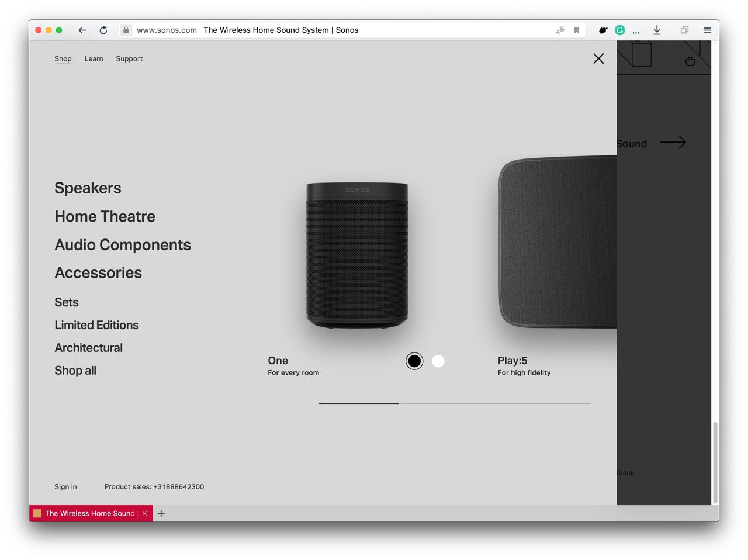Open a new tab with plus
Viewport: 748px width, 560px height.
pyautogui.click(x=161, y=513)
